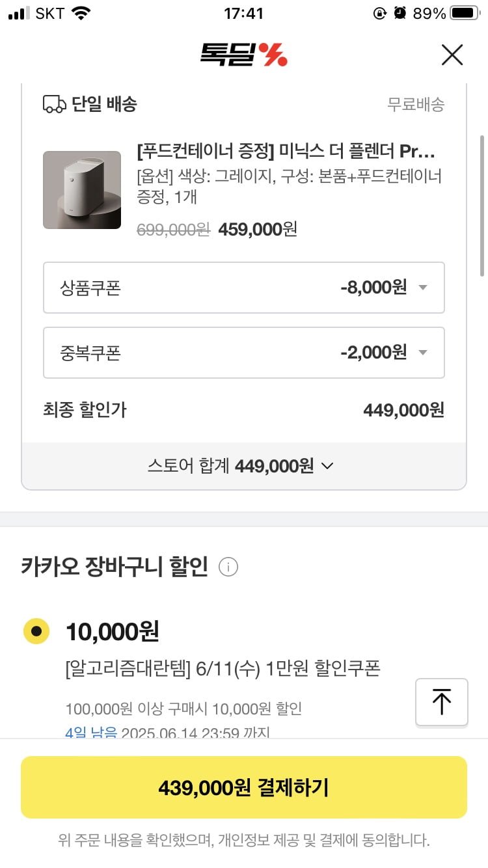Image resolution: width=488 pixels, height=868 pixels.
Task: Tap the battery indicator icon
Action: pos(465,14)
